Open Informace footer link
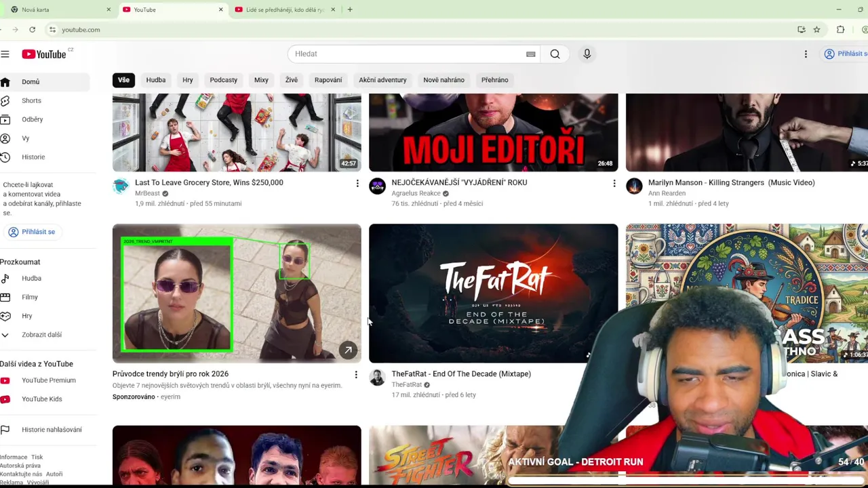 pos(14,457)
